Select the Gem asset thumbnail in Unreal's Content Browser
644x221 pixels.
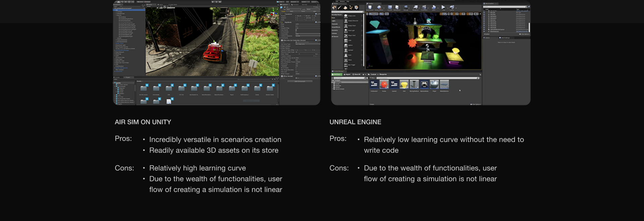click(404, 84)
